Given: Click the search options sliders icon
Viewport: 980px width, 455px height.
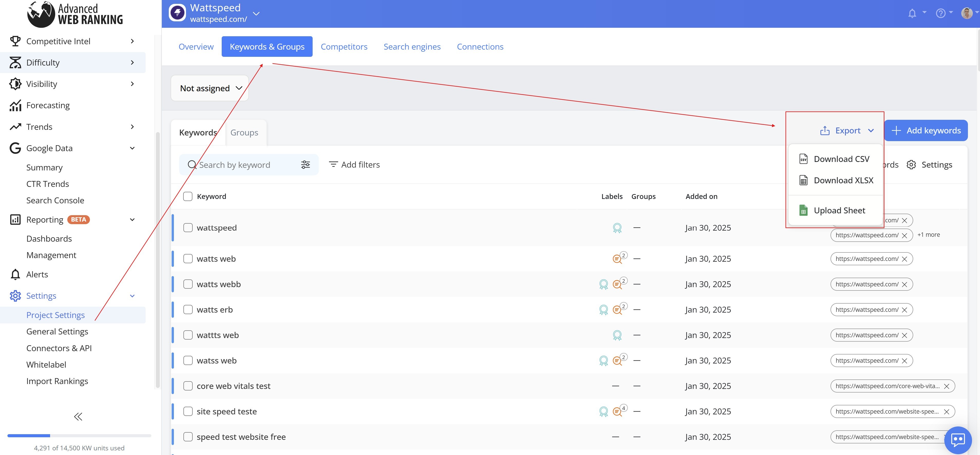Looking at the screenshot, I should pyautogui.click(x=305, y=165).
